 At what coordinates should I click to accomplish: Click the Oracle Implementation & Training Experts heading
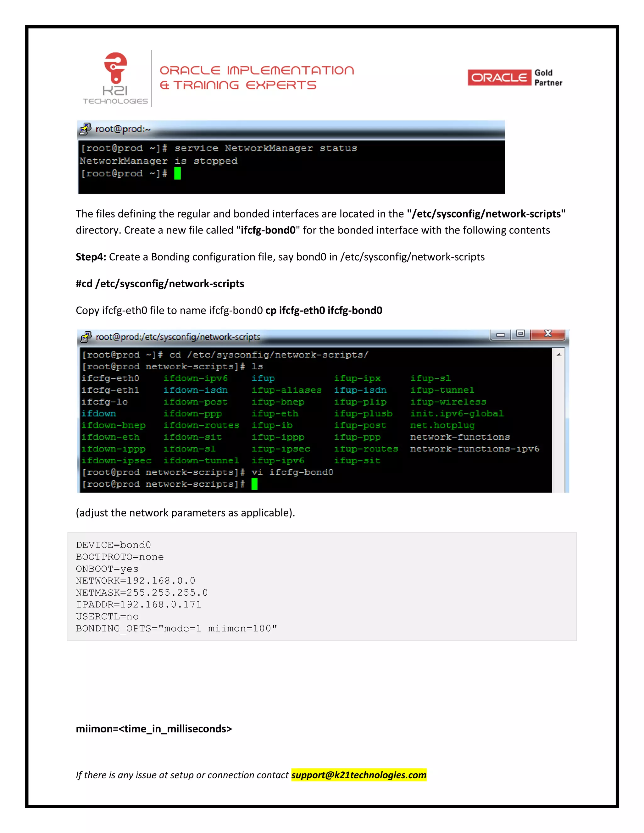coord(256,77)
